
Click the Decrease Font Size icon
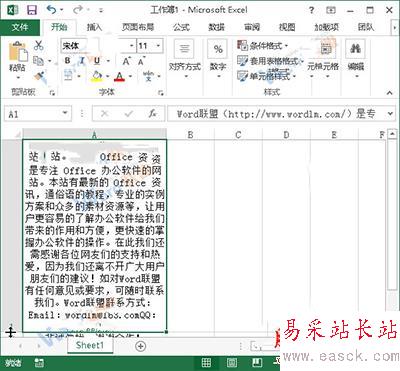coord(141,61)
